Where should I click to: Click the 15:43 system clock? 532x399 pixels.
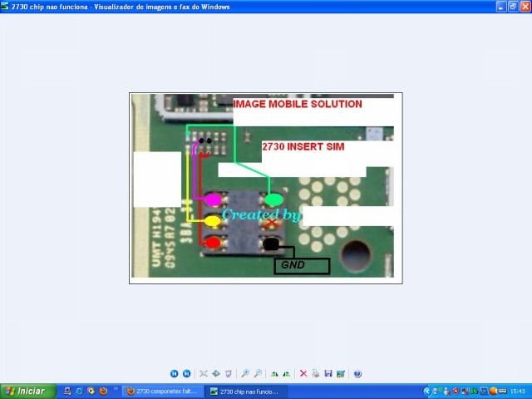[518, 392]
